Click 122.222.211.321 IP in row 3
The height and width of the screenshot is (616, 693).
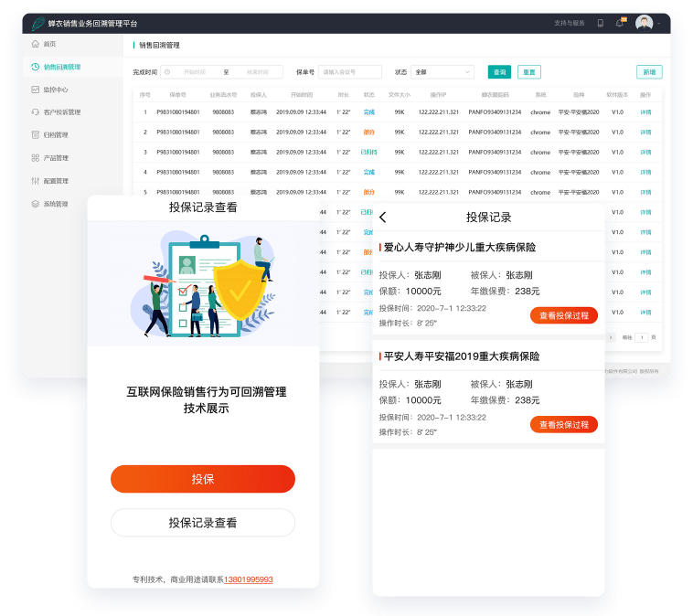(439, 152)
